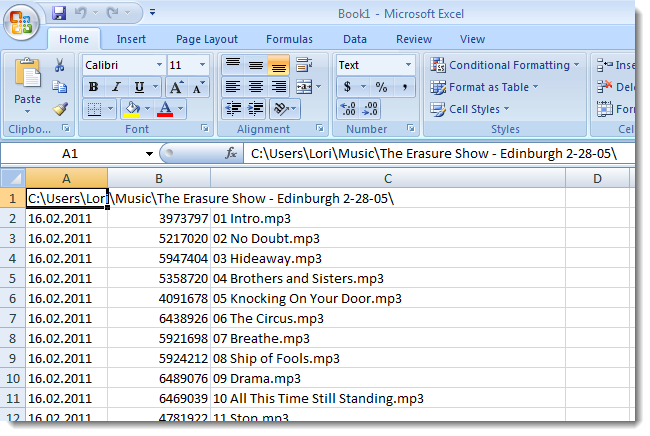Open the font size 11 dropdown
This screenshot has width=650, height=436.
click(202, 65)
